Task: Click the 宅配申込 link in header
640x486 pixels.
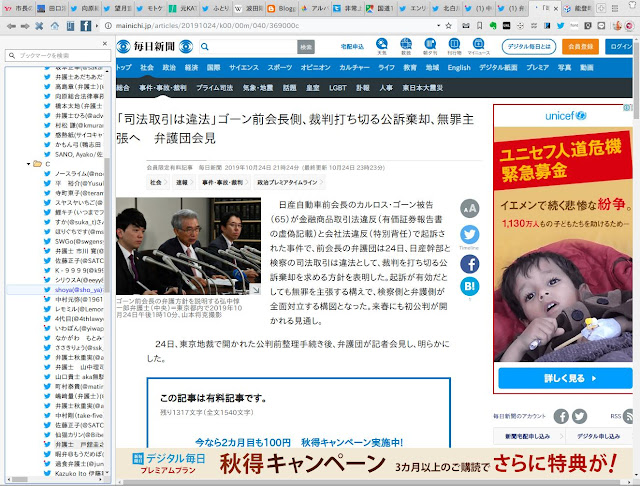Action: [x=352, y=47]
